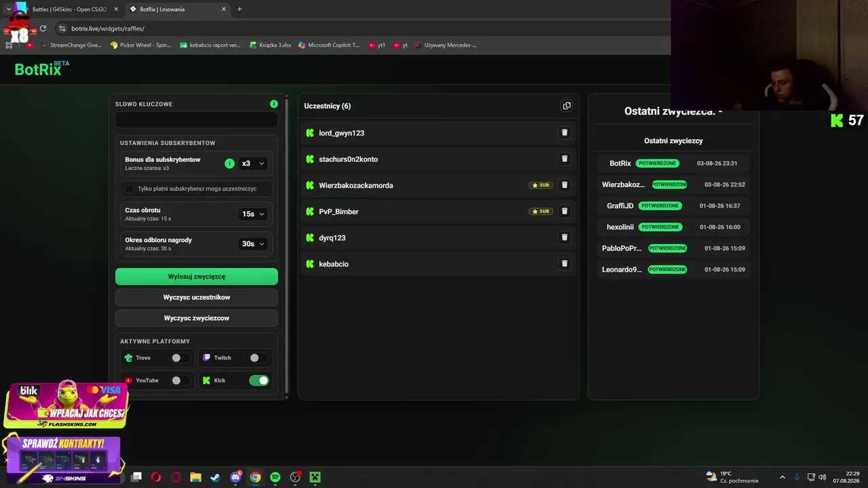
Task: Click winner entry GraffiJD
Action: coord(673,206)
